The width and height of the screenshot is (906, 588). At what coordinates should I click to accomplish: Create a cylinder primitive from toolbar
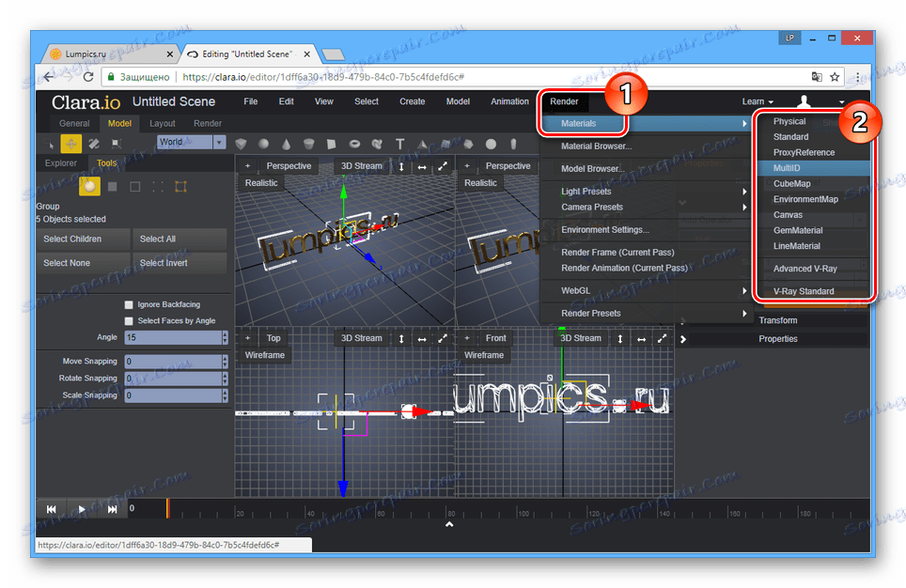tap(309, 144)
